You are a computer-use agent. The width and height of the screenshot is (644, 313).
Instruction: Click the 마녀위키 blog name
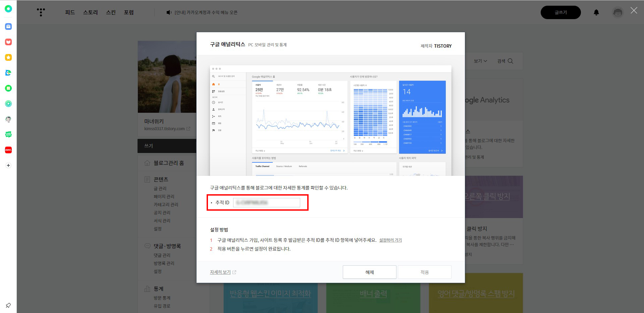[154, 121]
